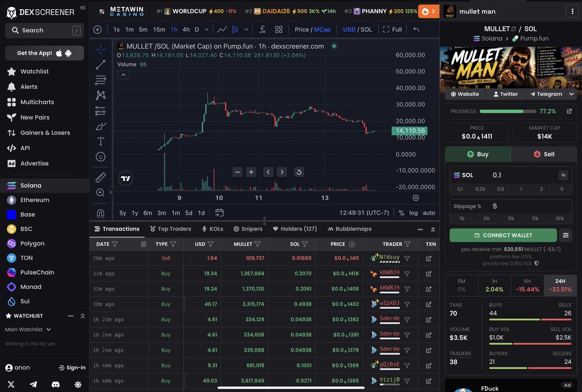The image size is (582, 392).
Task: Toggle log scale on chart
Action: tap(413, 213)
